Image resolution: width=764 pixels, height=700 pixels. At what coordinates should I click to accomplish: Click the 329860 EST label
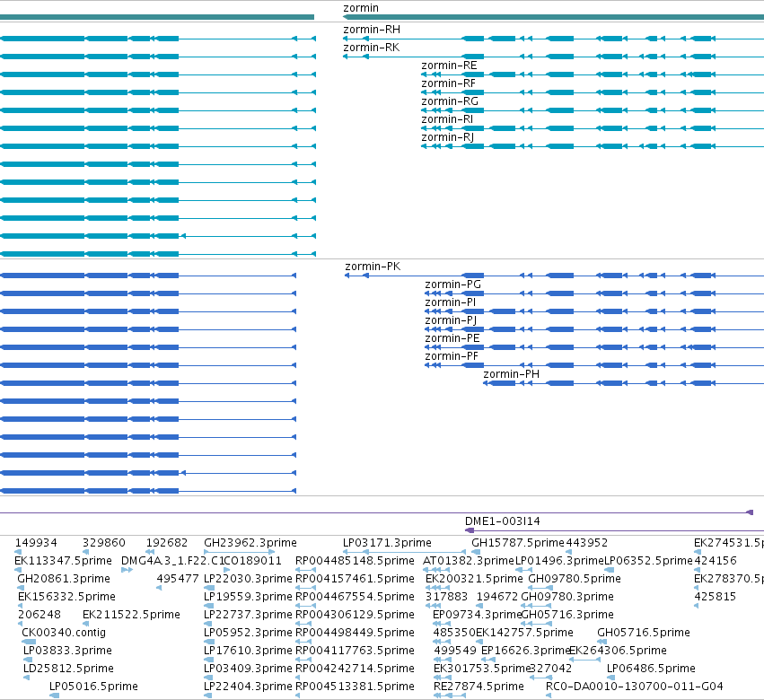coord(104,543)
